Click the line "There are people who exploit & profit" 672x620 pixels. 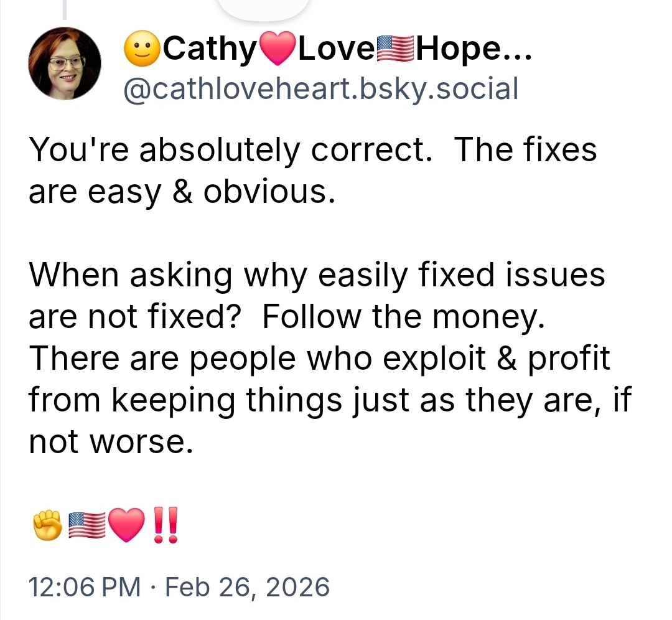point(319,359)
